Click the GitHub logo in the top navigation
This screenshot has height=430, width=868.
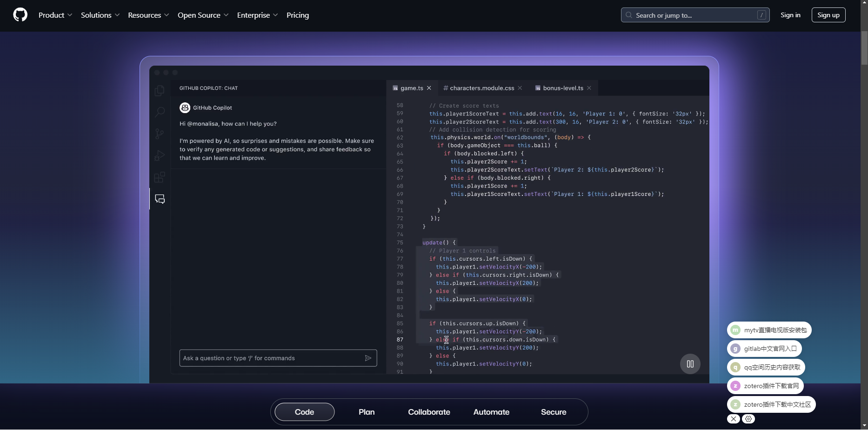click(20, 14)
